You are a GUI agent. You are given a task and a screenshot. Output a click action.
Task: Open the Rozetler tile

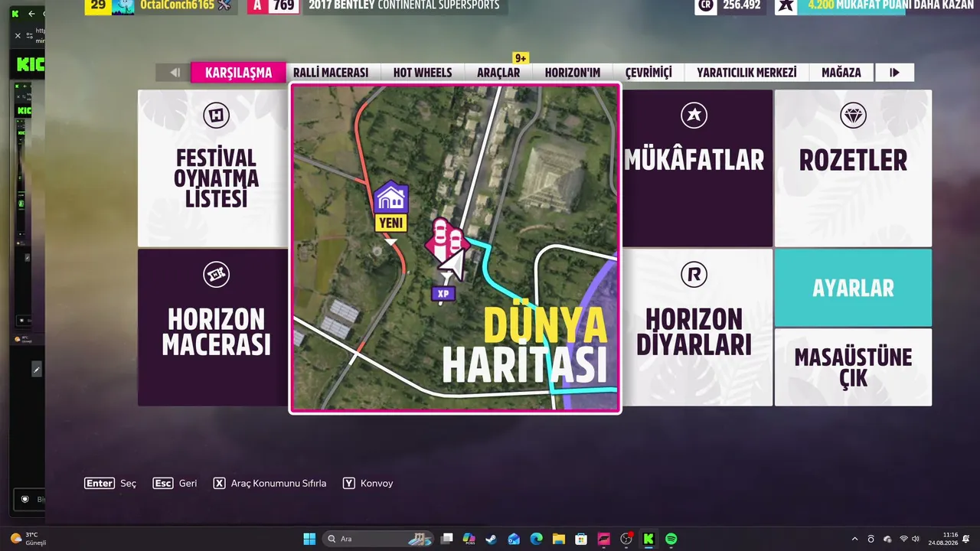pos(853,168)
